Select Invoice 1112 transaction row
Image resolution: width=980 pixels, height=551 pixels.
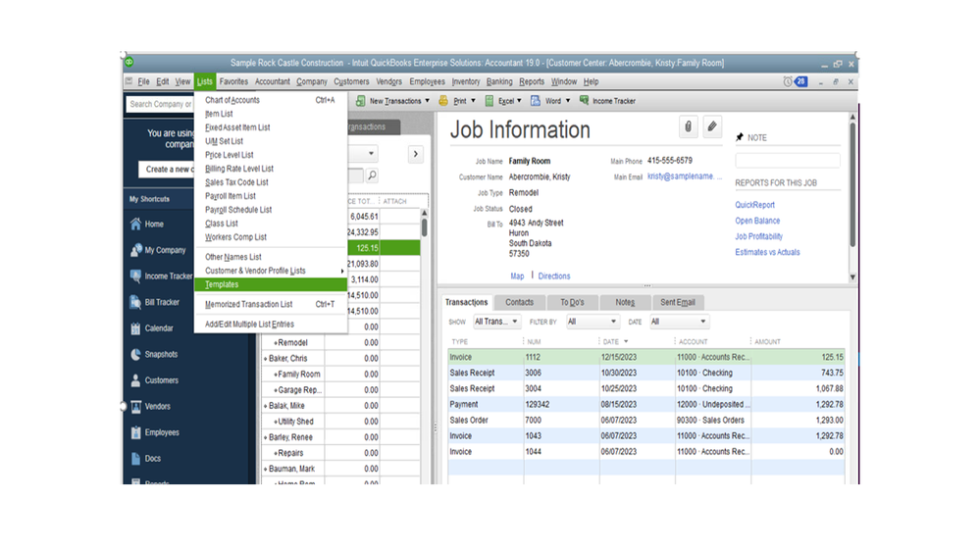click(x=646, y=357)
